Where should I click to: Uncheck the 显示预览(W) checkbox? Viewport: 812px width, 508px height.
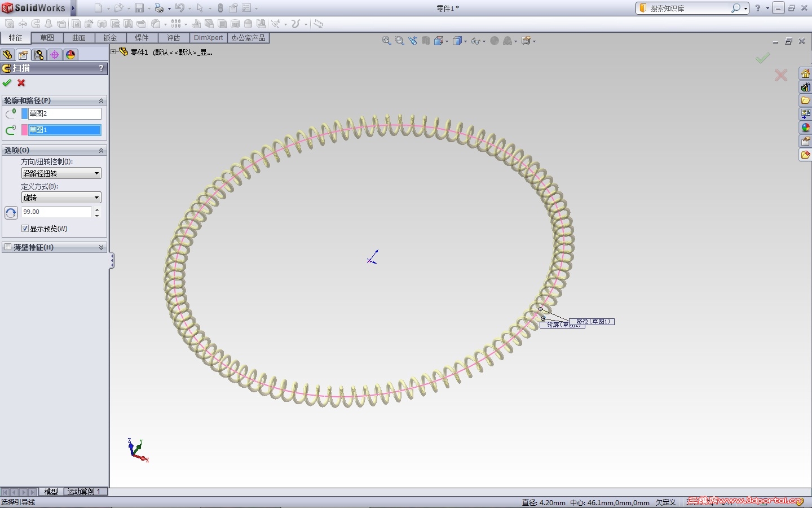(25, 229)
